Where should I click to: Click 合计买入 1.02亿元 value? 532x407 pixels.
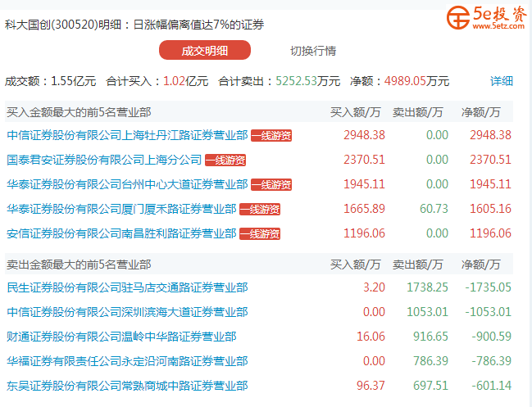click(x=185, y=81)
